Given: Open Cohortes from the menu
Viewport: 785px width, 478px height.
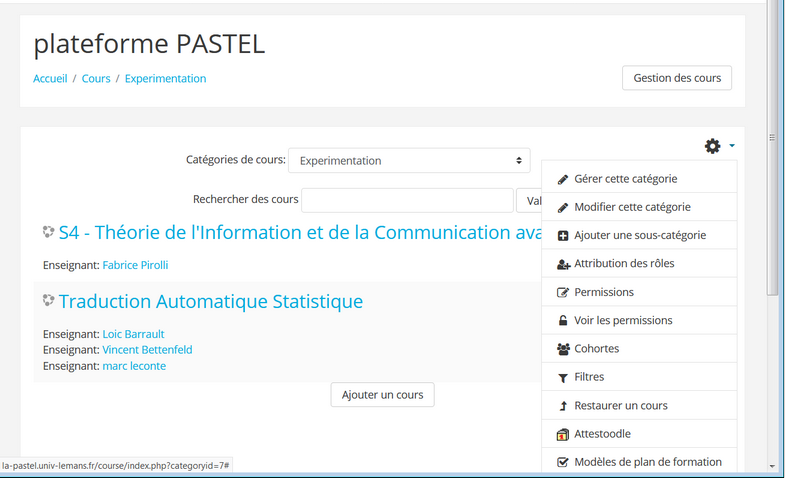Looking at the screenshot, I should [x=639, y=348].
